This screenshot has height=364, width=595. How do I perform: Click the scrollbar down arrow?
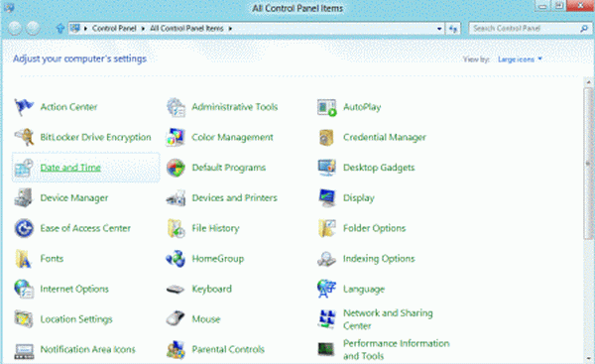point(588,358)
